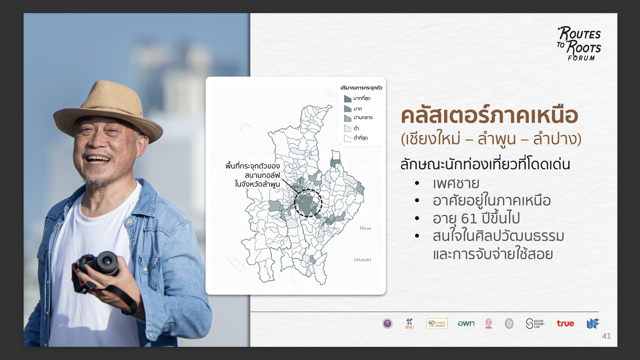Click the Routes to Roots Forum logo
This screenshot has height=360, width=640.
coord(579,43)
